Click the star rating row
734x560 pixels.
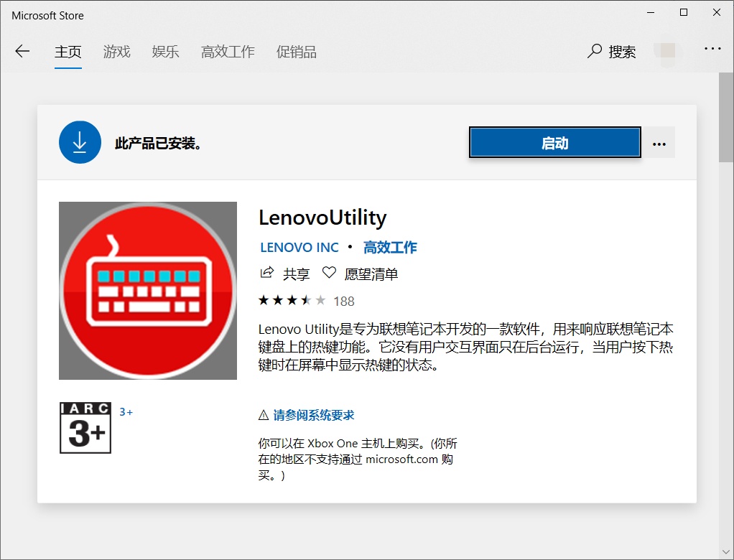pyautogui.click(x=292, y=300)
